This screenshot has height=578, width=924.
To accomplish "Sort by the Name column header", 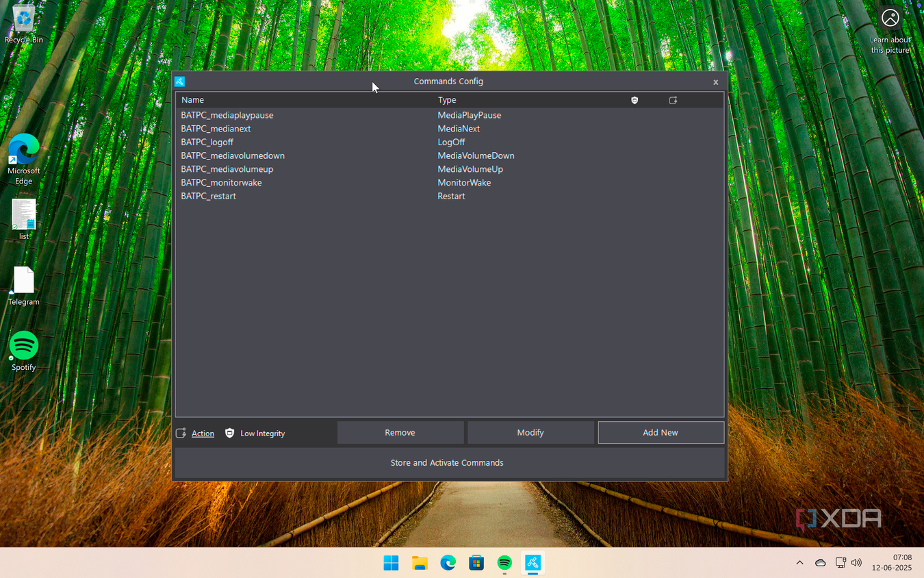I will point(192,100).
